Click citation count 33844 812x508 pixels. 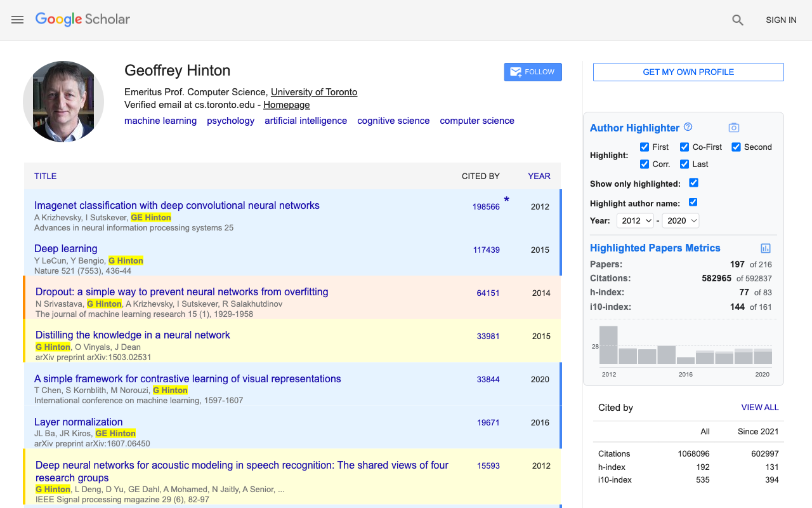pyautogui.click(x=488, y=379)
